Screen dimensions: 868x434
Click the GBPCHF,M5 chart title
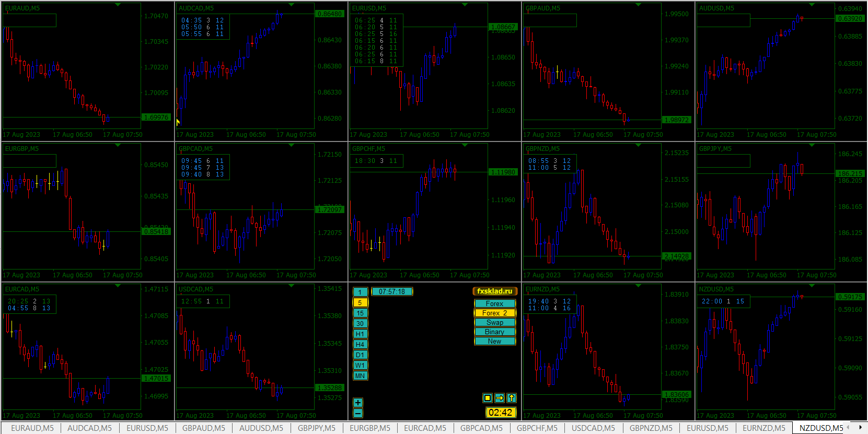point(368,149)
